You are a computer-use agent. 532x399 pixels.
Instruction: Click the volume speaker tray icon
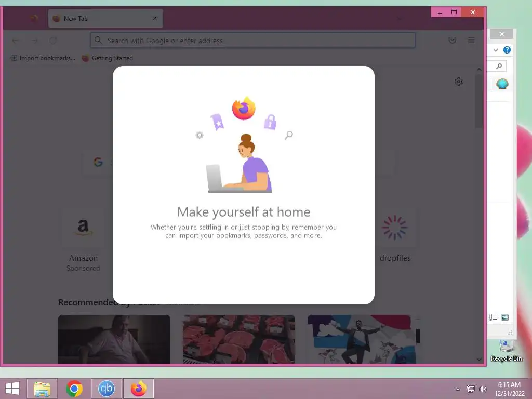tap(483, 389)
